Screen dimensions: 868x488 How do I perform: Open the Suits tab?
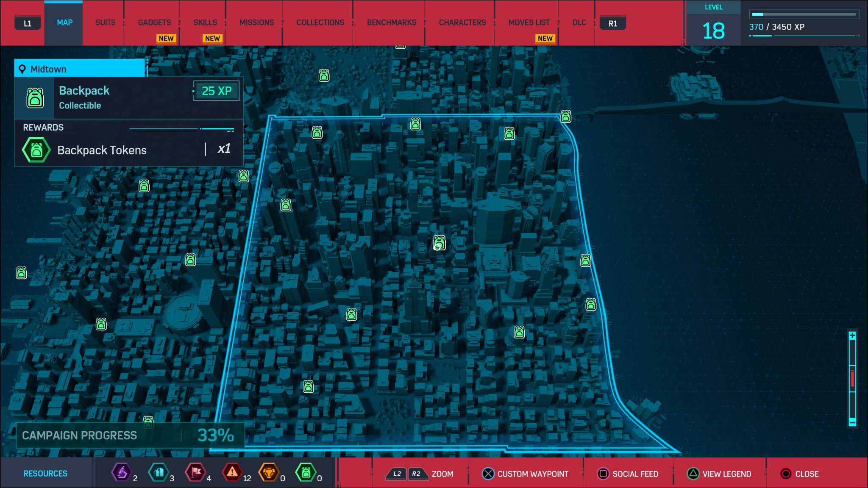click(x=105, y=22)
